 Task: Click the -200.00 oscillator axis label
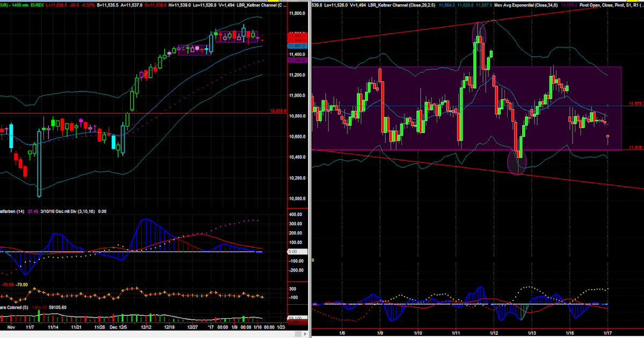coord(296,270)
